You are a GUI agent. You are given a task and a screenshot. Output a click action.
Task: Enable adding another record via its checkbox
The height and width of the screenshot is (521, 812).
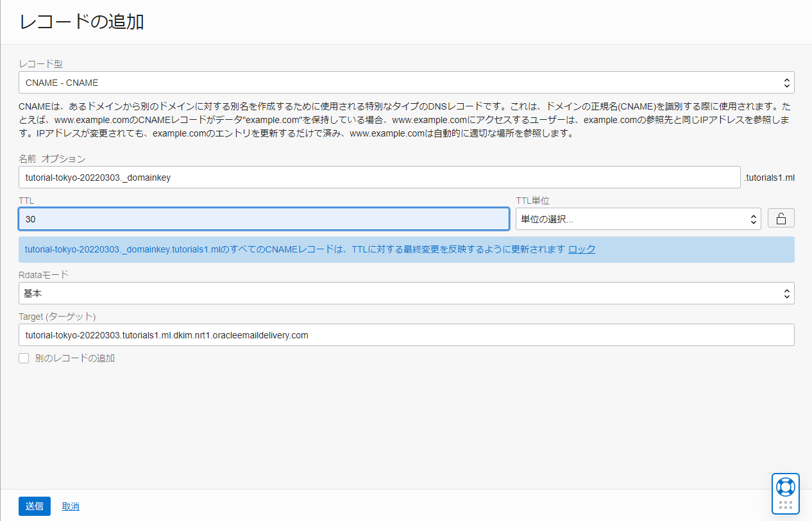(x=24, y=358)
